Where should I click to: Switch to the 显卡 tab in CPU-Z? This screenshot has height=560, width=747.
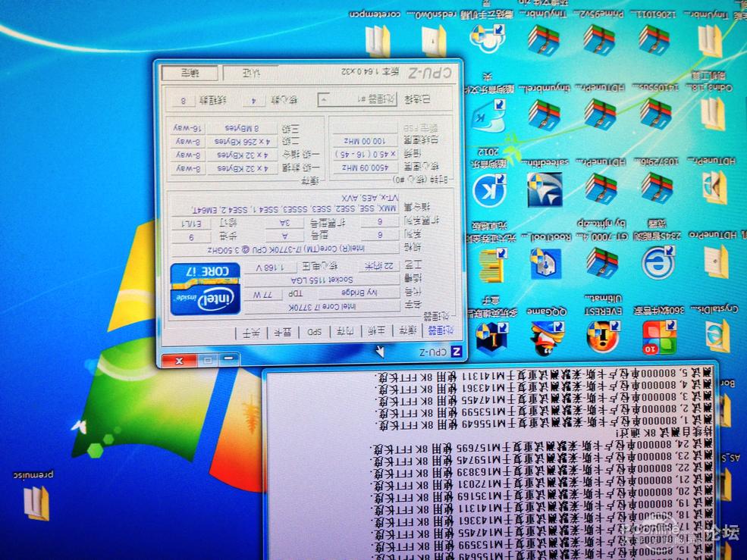(x=283, y=333)
